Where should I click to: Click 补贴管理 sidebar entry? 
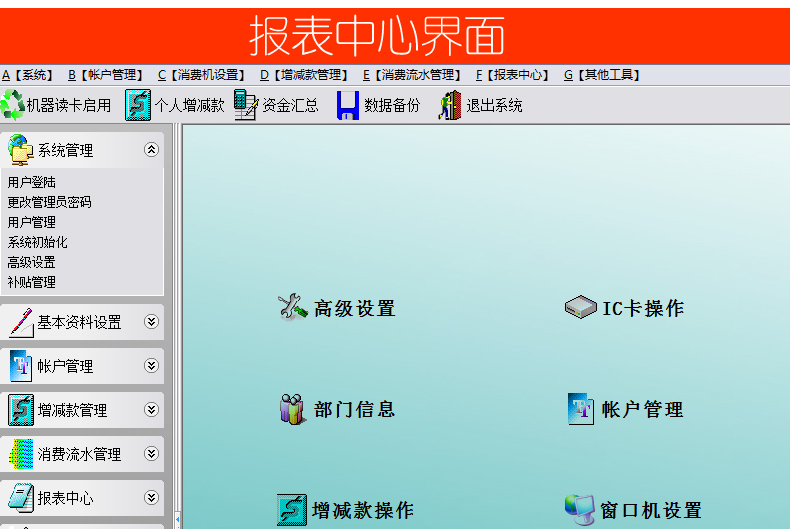(x=32, y=282)
